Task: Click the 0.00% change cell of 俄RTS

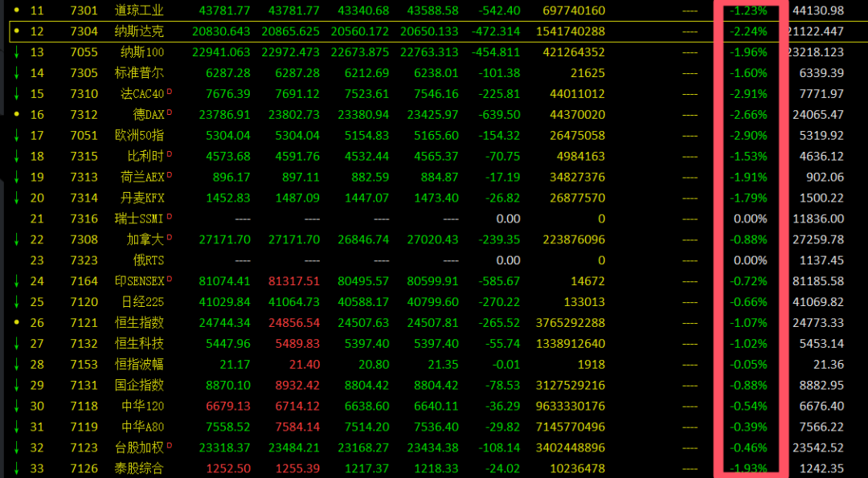Action: coord(750,260)
